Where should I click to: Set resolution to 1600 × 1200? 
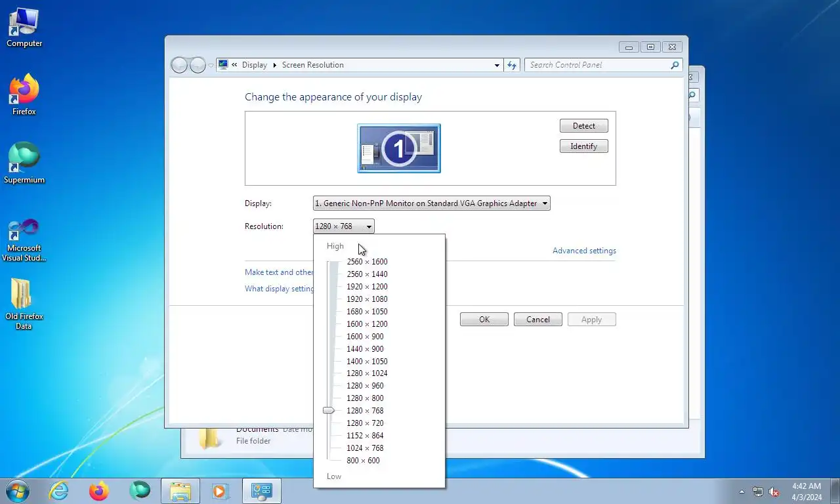[x=367, y=324]
